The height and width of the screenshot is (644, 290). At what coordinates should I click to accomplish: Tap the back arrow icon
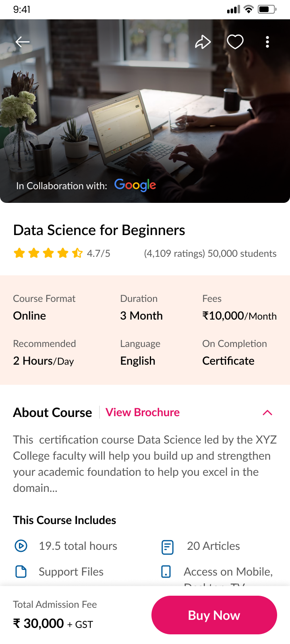tap(23, 42)
